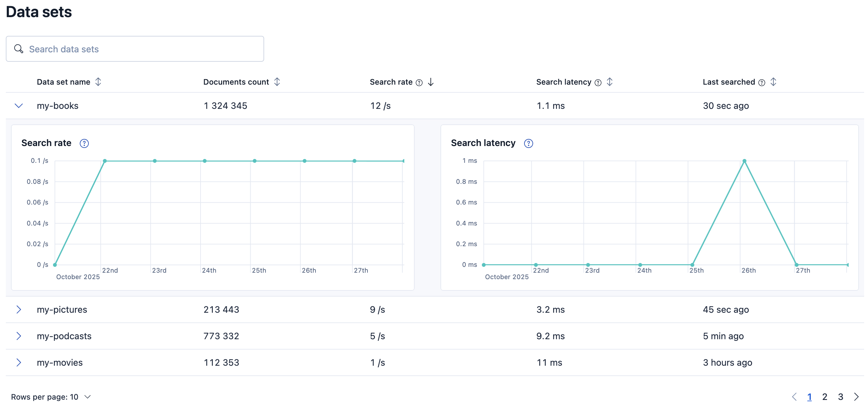Image resolution: width=868 pixels, height=409 pixels.
Task: Open Rows per page dropdown
Action: pos(51,397)
